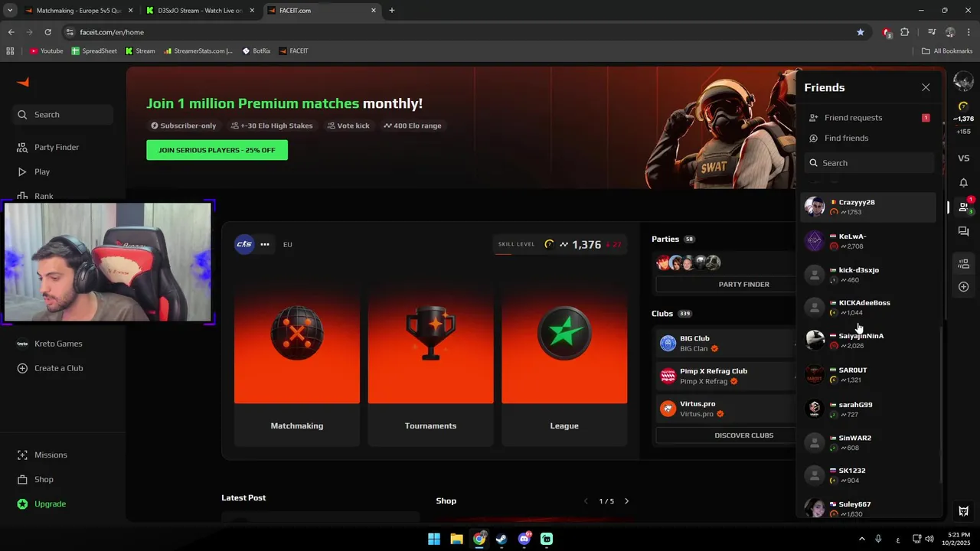Select friend KICKAdeeBoss
This screenshot has height=551, width=980.
pos(868,308)
